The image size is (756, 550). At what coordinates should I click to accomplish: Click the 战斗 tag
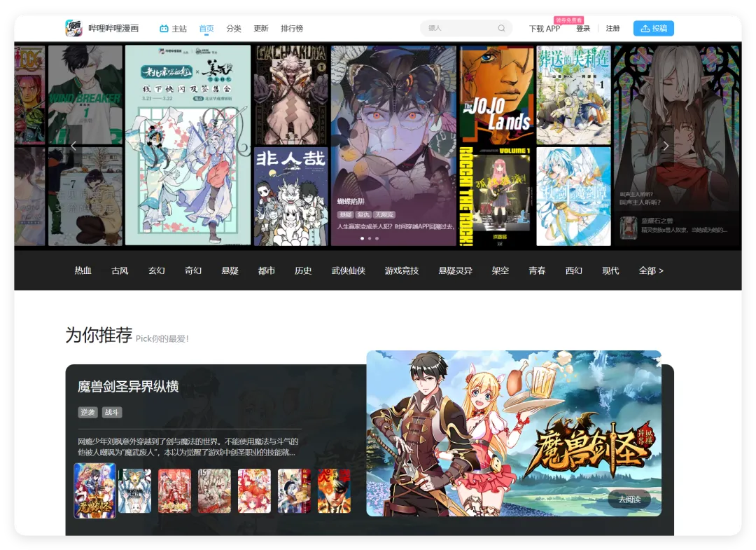111,413
